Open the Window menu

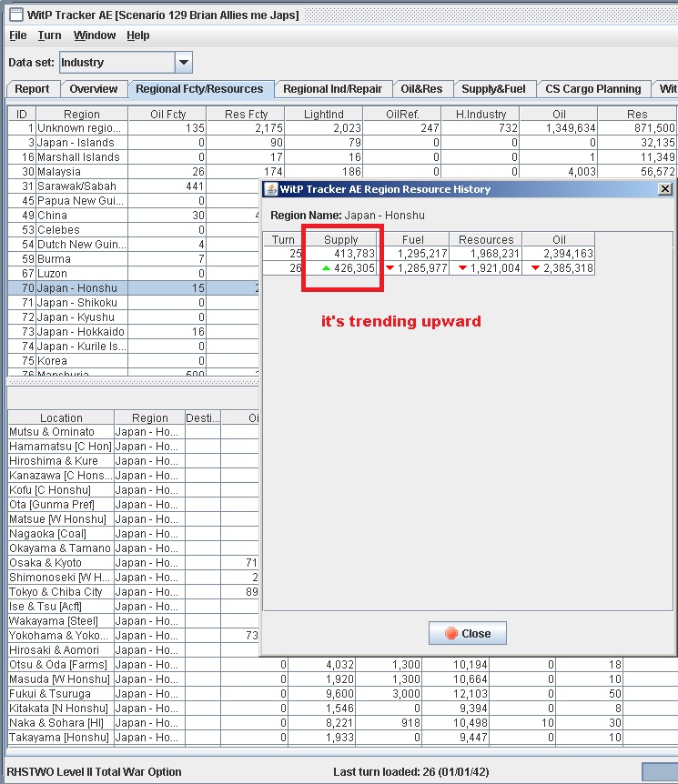pos(95,35)
